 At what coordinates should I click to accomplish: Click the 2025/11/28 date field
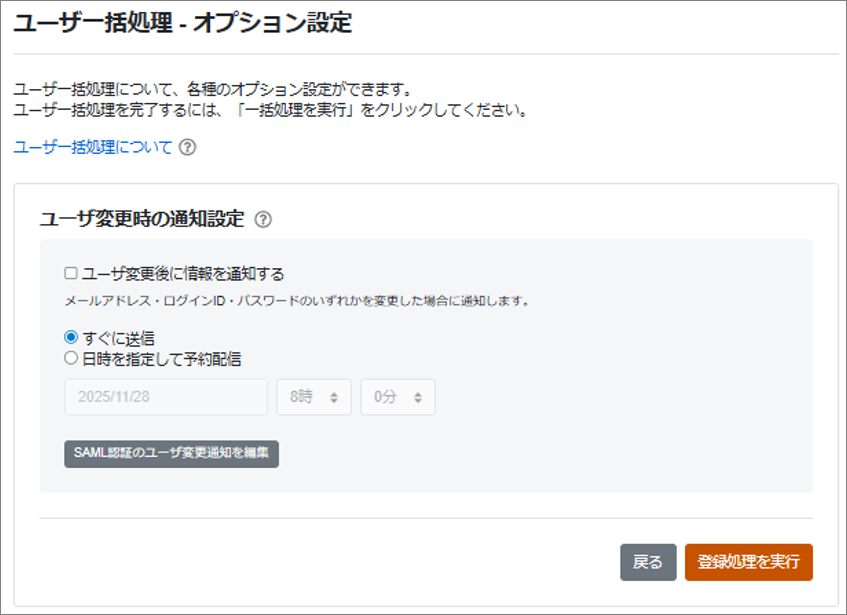[x=165, y=397]
